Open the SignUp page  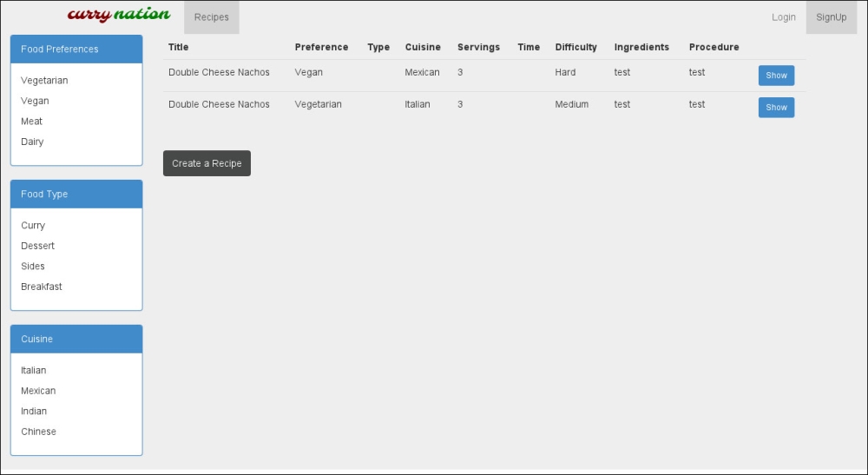(x=831, y=17)
